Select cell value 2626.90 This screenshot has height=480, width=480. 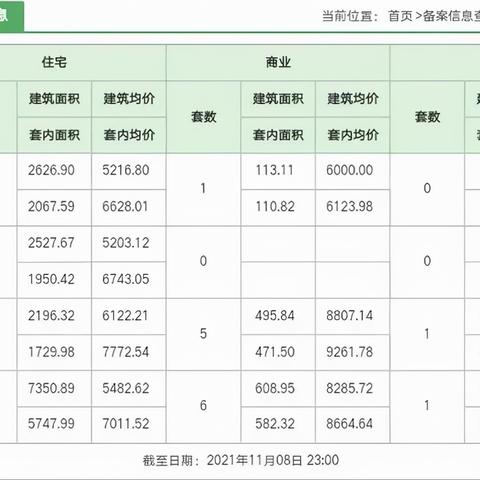click(51, 170)
